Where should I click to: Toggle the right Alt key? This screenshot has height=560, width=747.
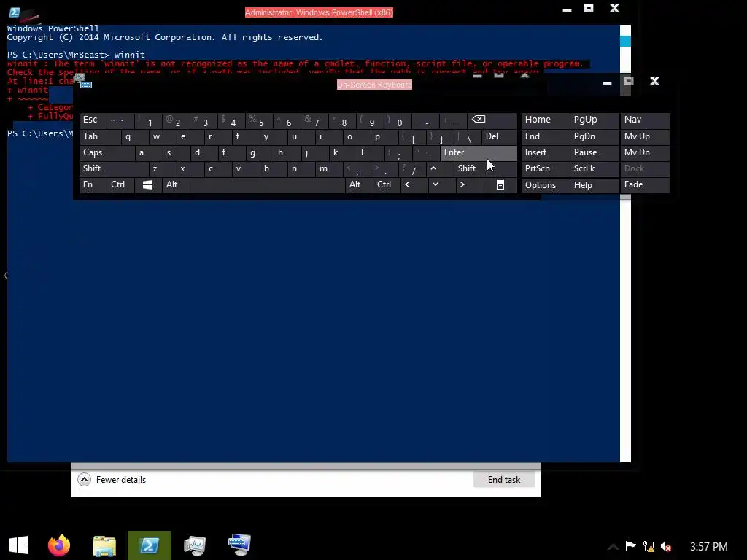pos(358,184)
